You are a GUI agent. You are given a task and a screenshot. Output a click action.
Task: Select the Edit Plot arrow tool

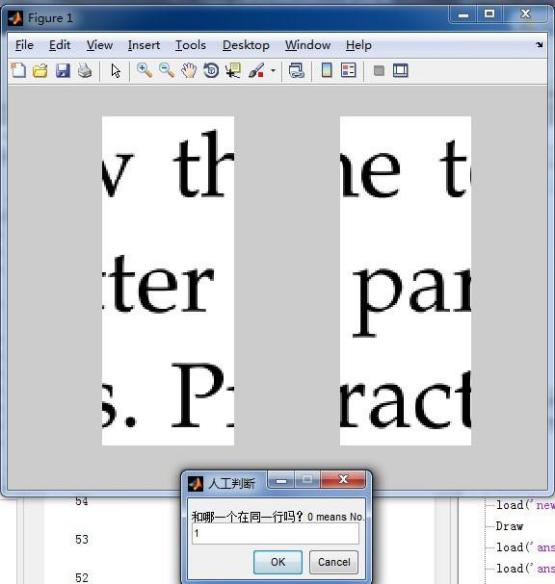pyautogui.click(x=115, y=70)
